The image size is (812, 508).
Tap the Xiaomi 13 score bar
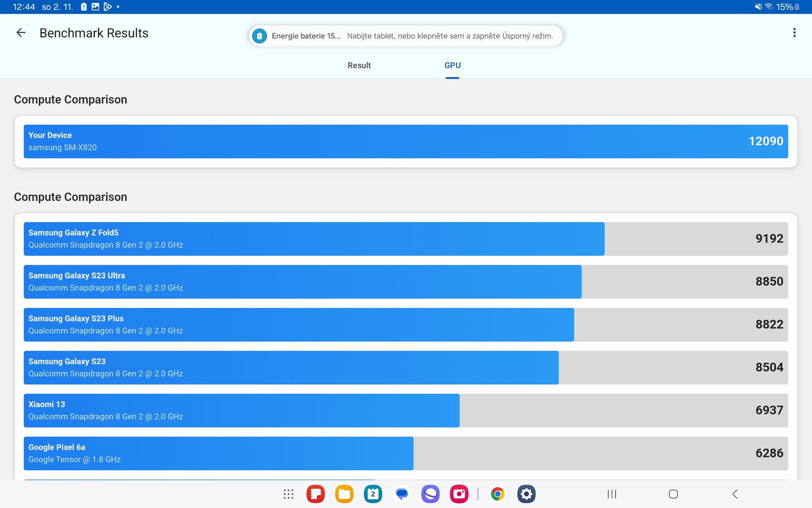click(405, 410)
